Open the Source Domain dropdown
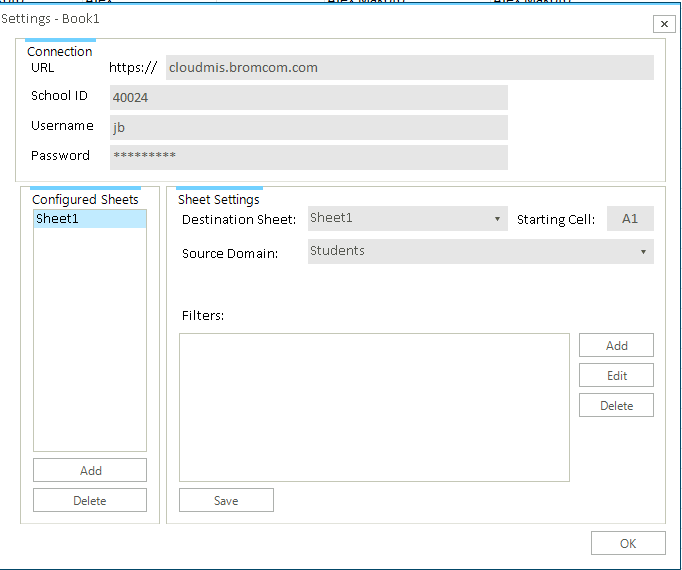The height and width of the screenshot is (570, 682). point(481,251)
